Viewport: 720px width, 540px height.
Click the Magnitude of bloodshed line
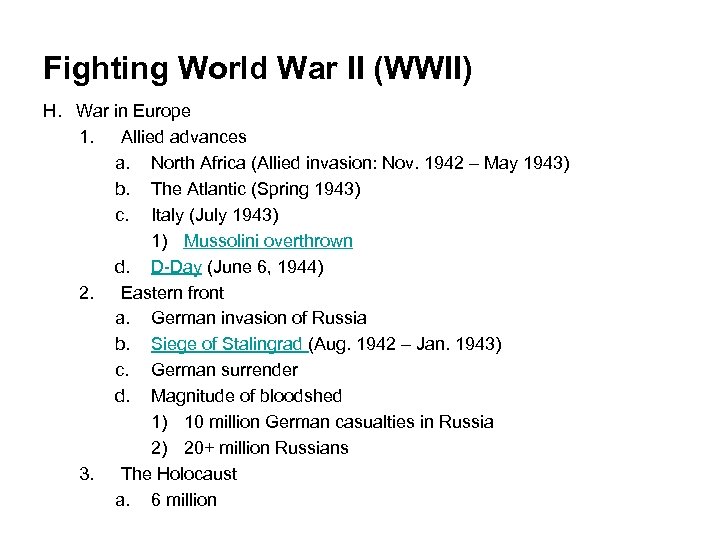point(247,396)
